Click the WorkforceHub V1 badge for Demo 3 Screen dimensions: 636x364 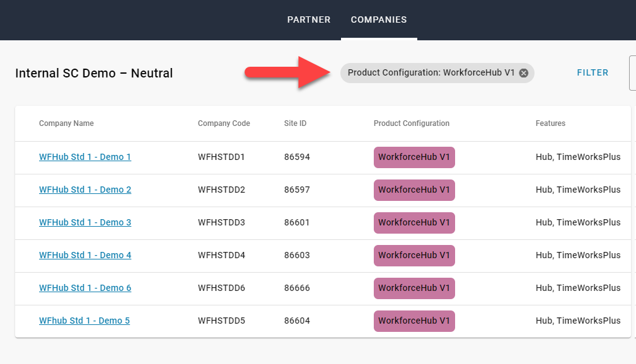point(414,222)
